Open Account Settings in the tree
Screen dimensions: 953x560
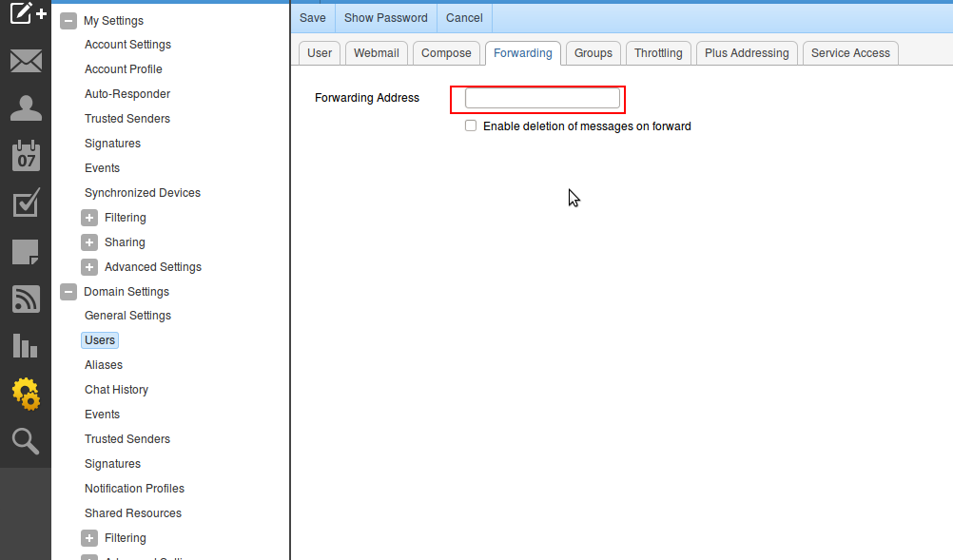127,45
